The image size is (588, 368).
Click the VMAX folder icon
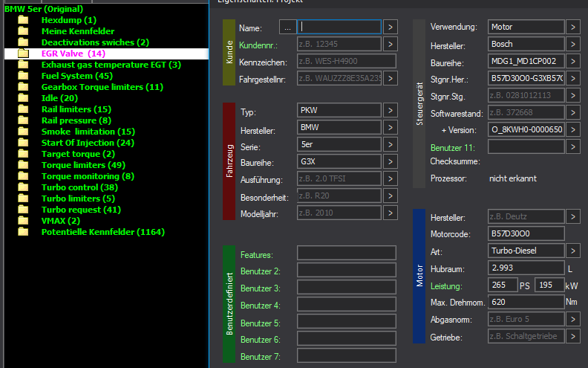[x=23, y=221]
